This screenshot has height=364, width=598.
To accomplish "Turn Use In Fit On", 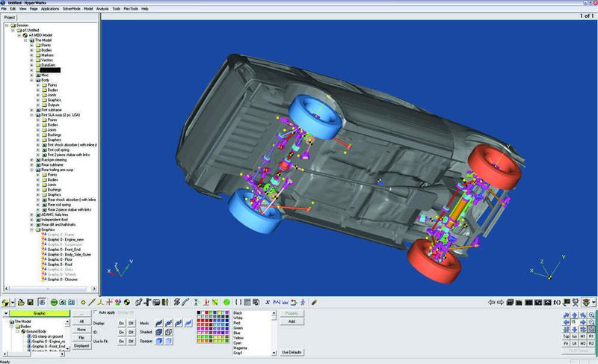I will pyautogui.click(x=121, y=342).
